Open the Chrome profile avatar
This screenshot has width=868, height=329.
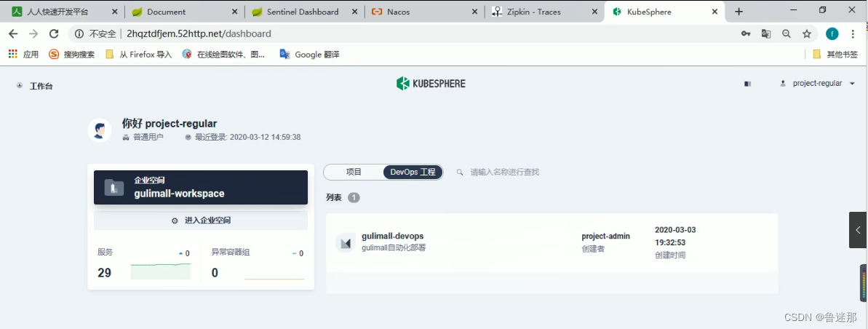coord(832,33)
